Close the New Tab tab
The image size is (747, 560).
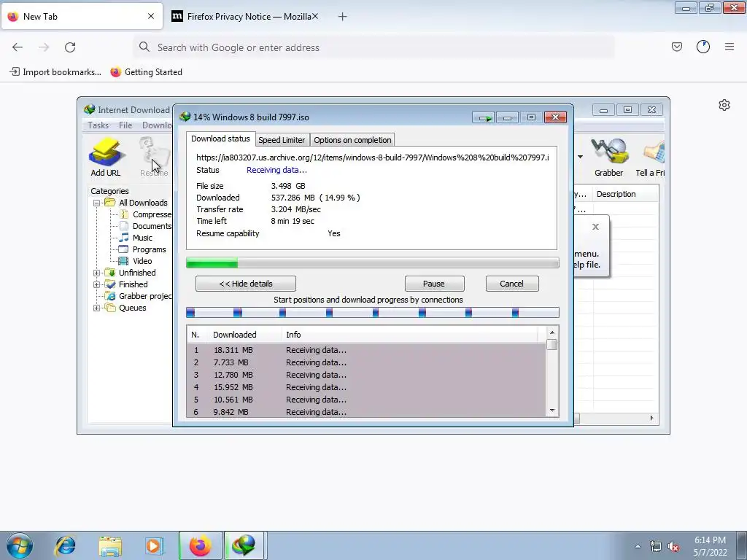(151, 16)
